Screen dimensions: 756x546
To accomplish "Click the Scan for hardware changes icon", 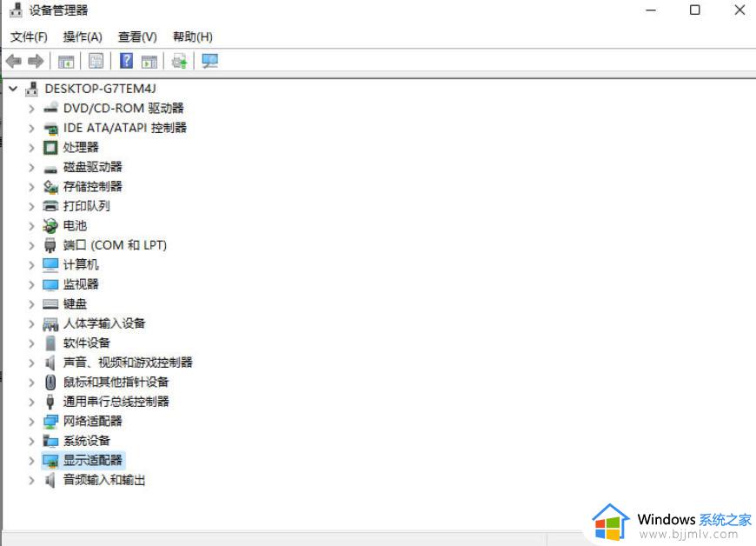I will [209, 61].
